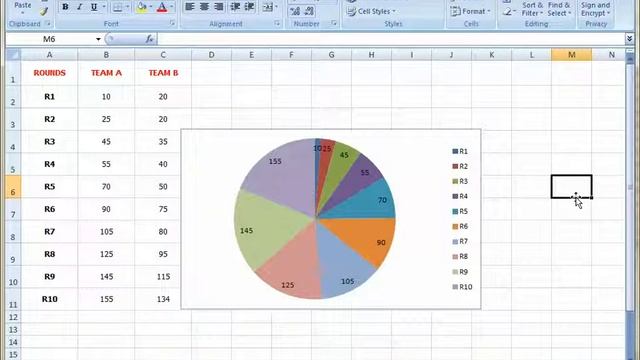Open Sort & Filter menu

pyautogui.click(x=533, y=9)
